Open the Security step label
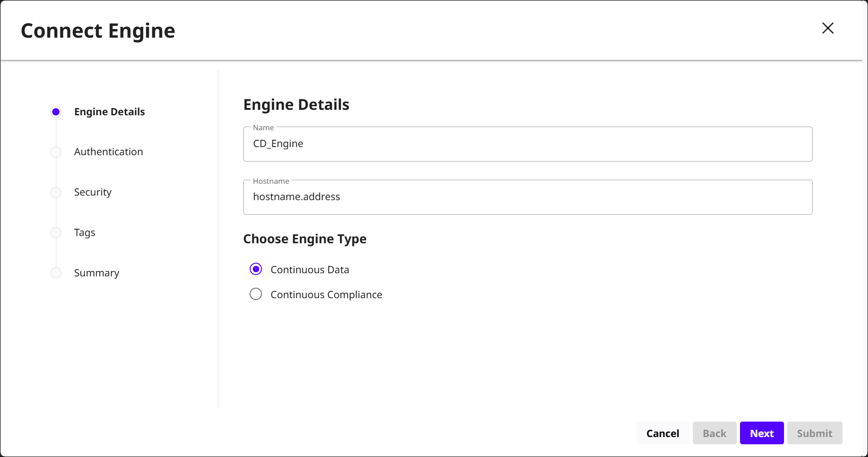This screenshot has height=457, width=868. pyautogui.click(x=93, y=192)
